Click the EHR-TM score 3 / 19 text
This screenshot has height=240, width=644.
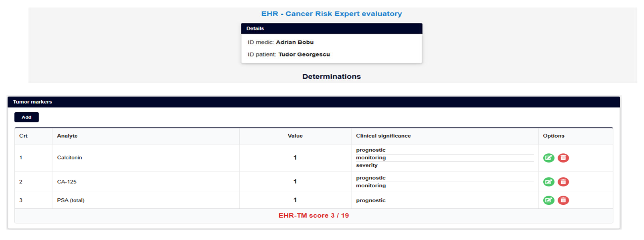click(313, 215)
